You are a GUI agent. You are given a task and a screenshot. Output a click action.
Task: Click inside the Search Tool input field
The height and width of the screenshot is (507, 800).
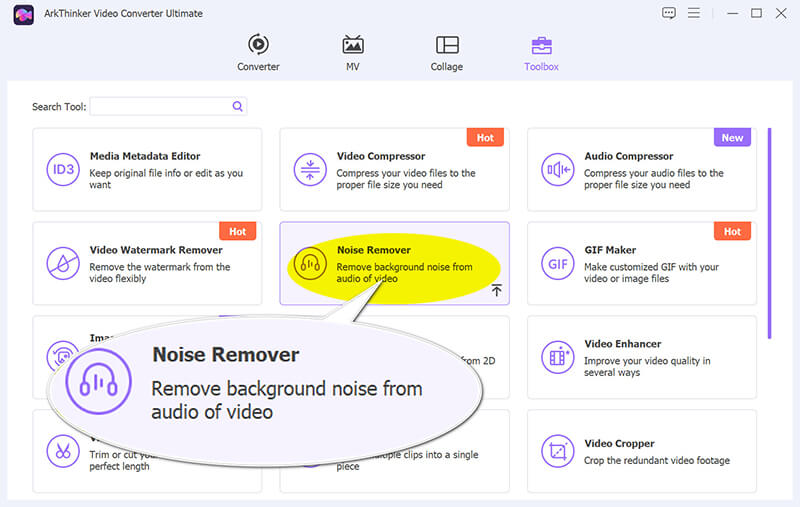click(x=160, y=106)
